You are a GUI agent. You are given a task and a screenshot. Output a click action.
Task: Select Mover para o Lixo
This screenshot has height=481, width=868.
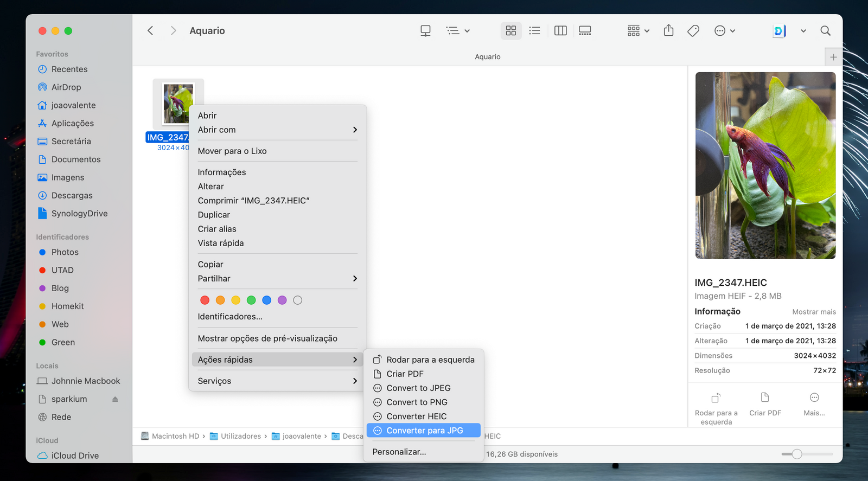[x=232, y=151]
